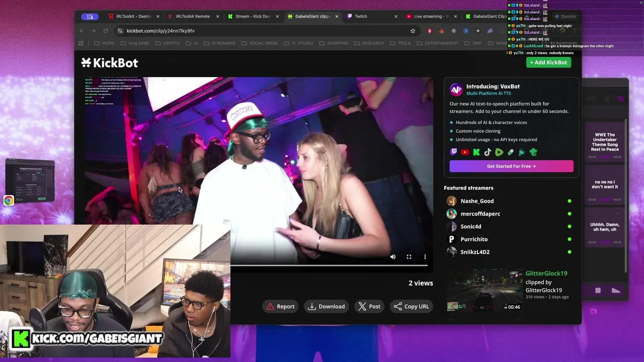The height and width of the screenshot is (362, 644).
Task: Click the Chrome icon on the desktop left edge
Action: [9, 201]
